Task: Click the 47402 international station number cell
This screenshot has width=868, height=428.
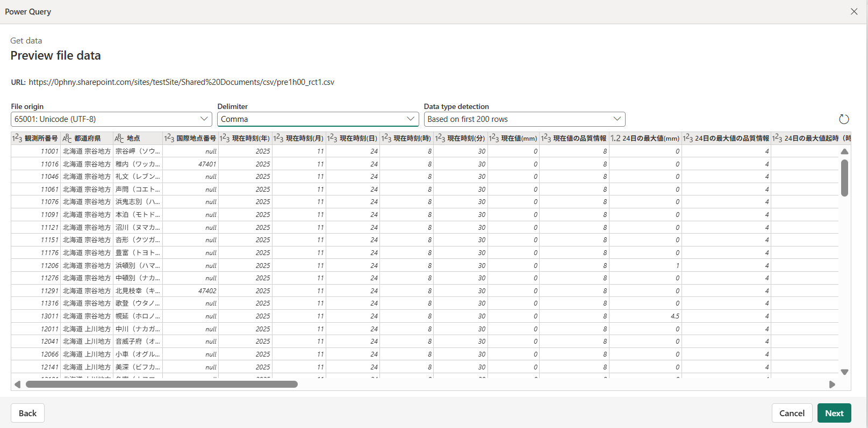Action: pyautogui.click(x=190, y=291)
